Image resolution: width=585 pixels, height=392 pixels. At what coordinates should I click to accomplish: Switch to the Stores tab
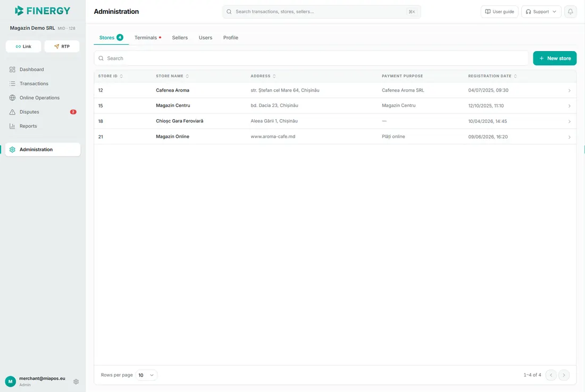click(111, 38)
